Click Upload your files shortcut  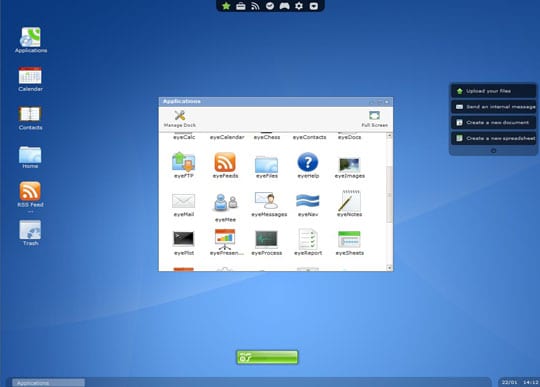tap(494, 91)
